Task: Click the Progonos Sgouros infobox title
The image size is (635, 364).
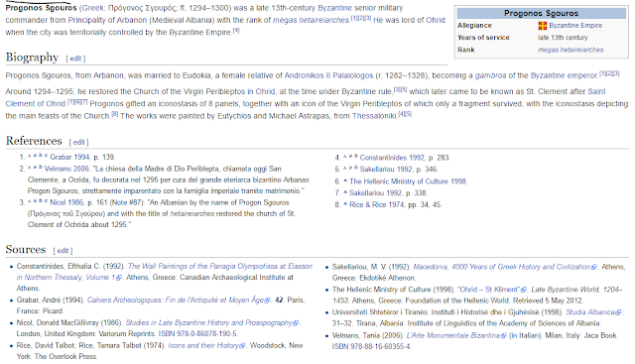Action: pos(541,13)
